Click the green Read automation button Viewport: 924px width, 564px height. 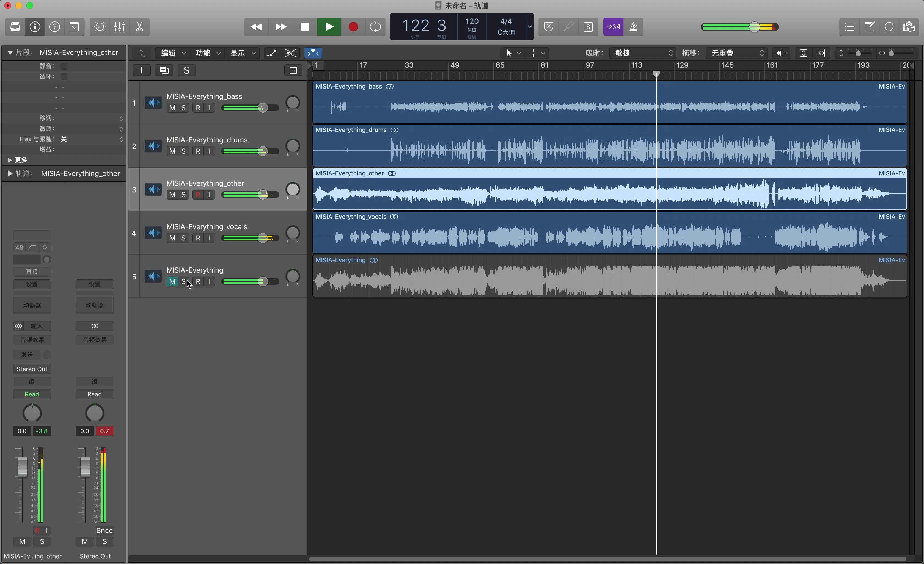pos(32,394)
